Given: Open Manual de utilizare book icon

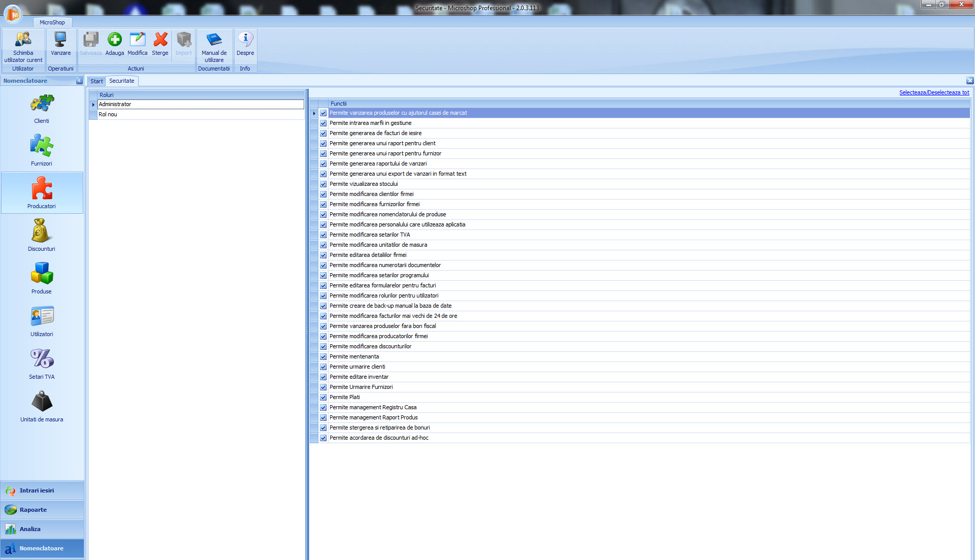Looking at the screenshot, I should tap(214, 40).
